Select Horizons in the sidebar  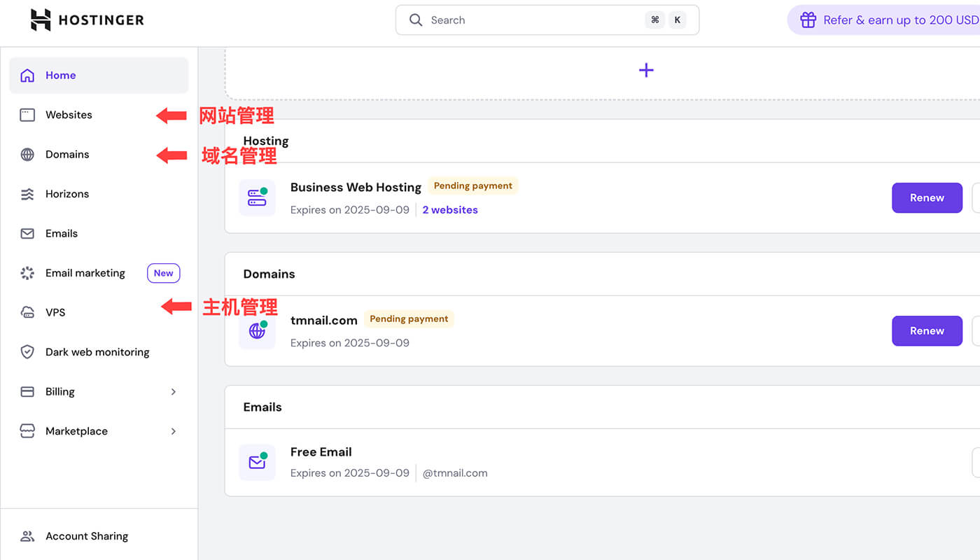tap(99, 194)
